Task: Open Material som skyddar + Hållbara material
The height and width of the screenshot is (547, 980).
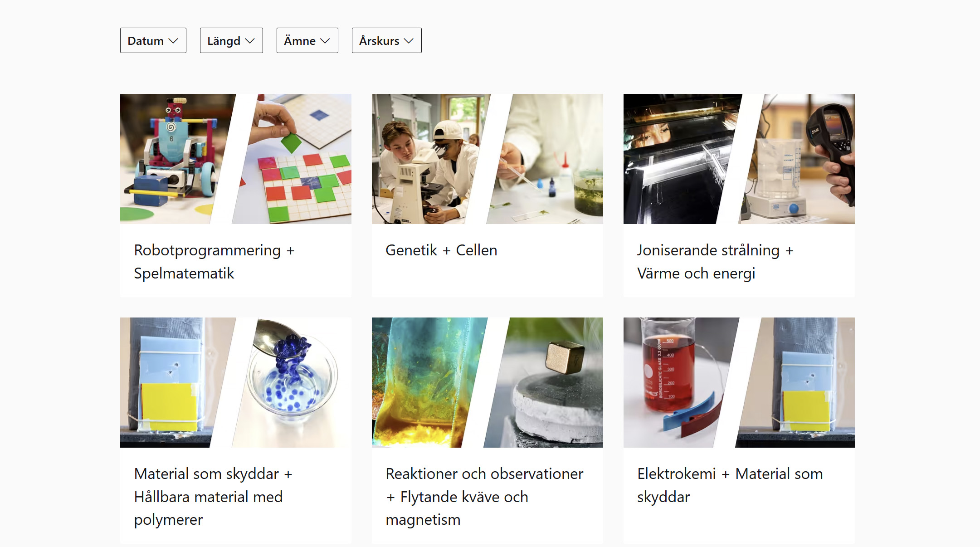Action: click(x=213, y=497)
